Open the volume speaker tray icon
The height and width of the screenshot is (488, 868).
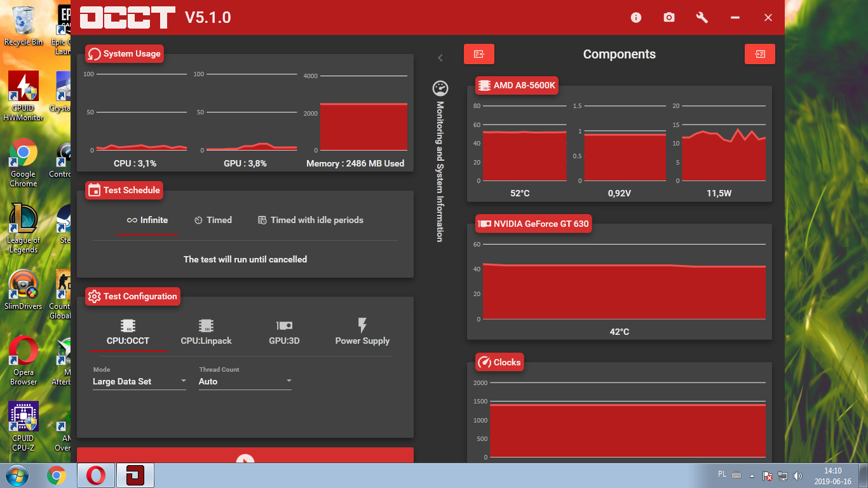797,475
